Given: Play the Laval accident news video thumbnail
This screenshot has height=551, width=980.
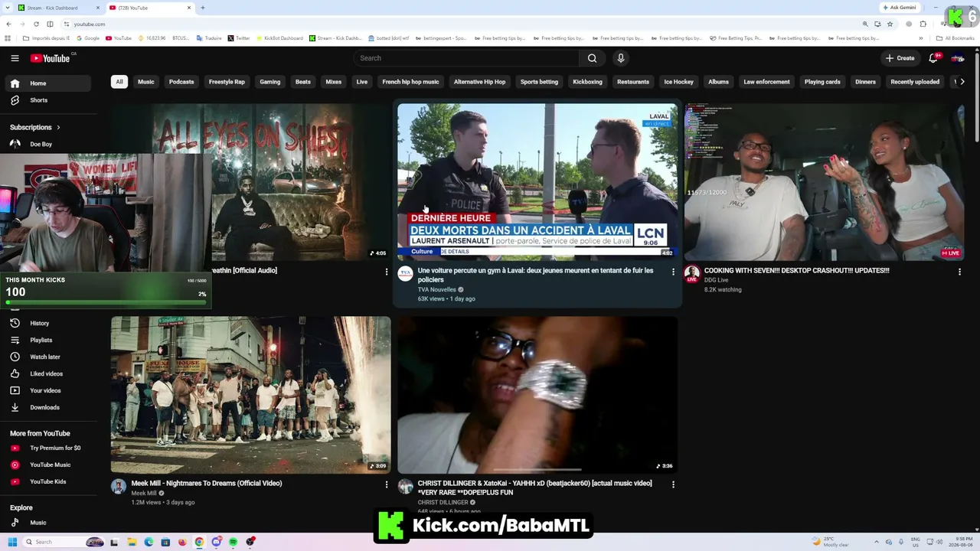Looking at the screenshot, I should [x=537, y=182].
